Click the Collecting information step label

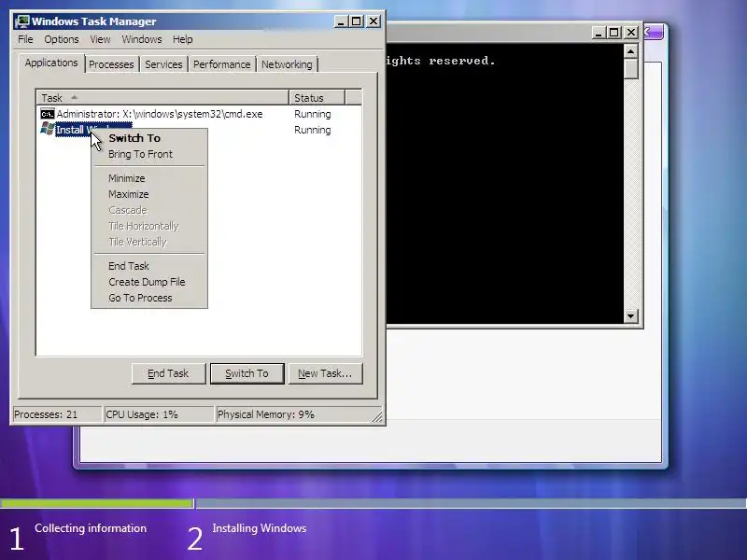[91, 528]
